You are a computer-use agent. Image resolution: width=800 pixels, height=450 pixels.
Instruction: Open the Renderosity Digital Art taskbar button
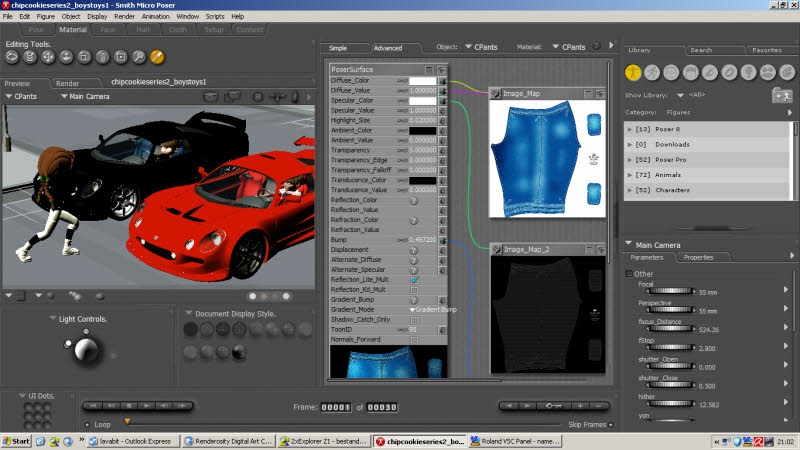tap(228, 441)
